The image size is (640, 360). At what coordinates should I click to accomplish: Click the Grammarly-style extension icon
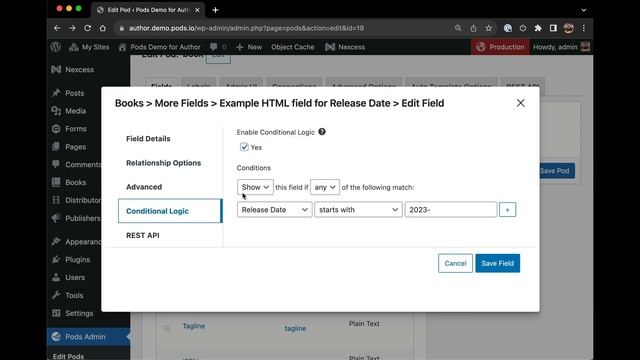(x=508, y=28)
